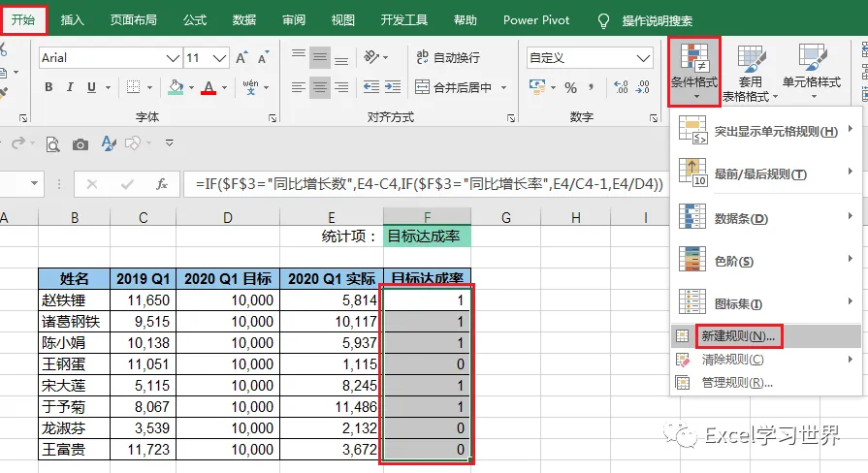Decrease decimal places

(643, 87)
